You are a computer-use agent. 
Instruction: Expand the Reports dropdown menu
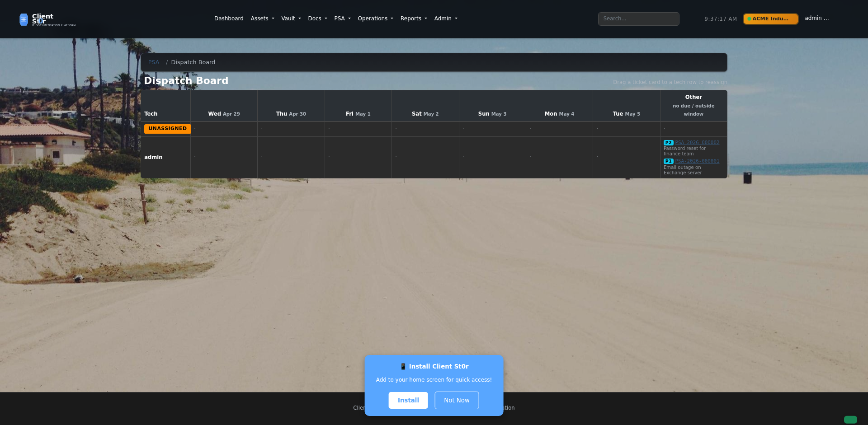414,19
